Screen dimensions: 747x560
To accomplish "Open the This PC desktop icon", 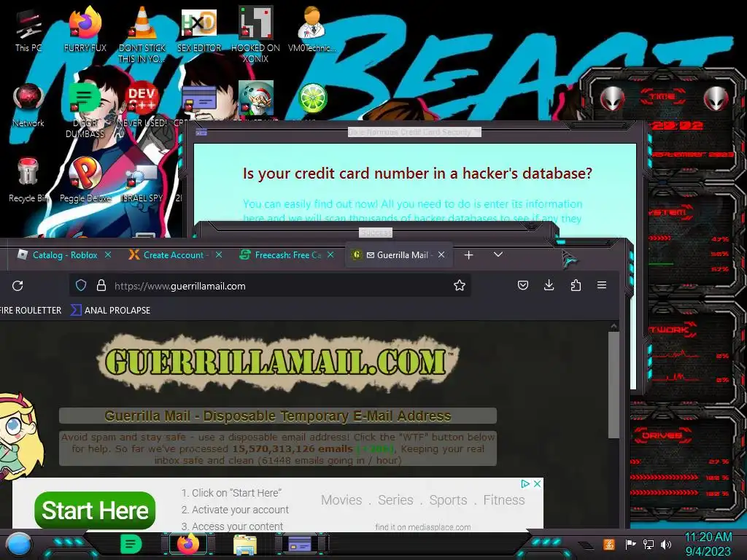I will tap(28, 29).
